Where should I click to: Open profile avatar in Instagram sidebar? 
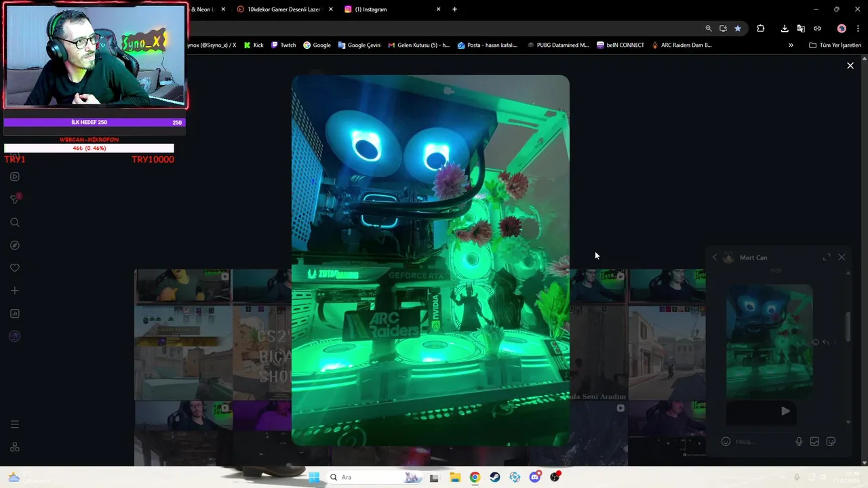tap(15, 336)
